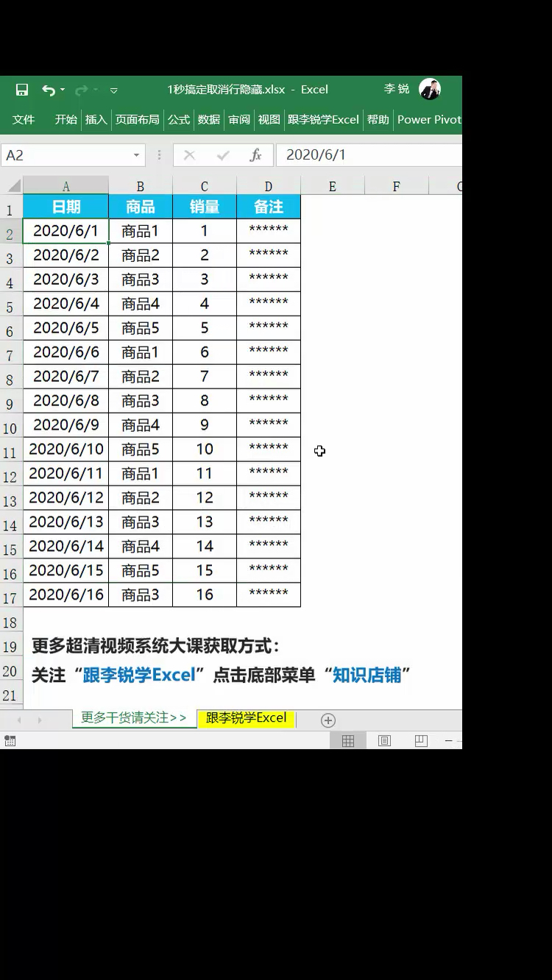The height and width of the screenshot is (980, 552).
Task: Open the Undo history dropdown arrow
Action: (x=63, y=90)
